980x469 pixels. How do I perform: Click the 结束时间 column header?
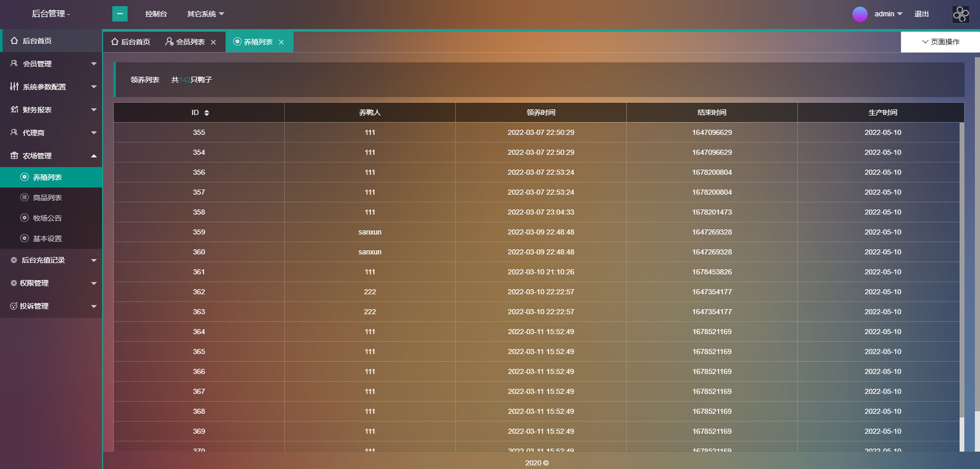tap(712, 112)
